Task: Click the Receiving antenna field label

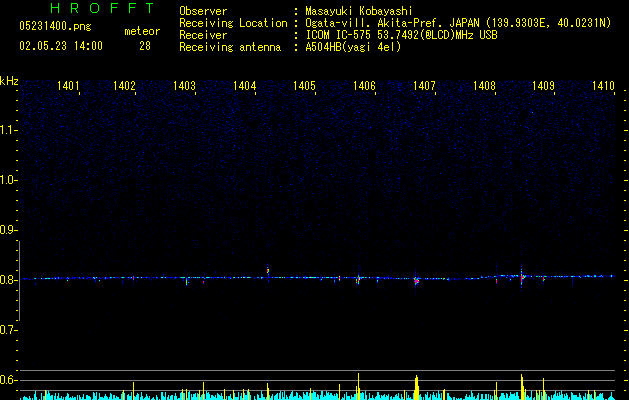Action: click(x=230, y=47)
